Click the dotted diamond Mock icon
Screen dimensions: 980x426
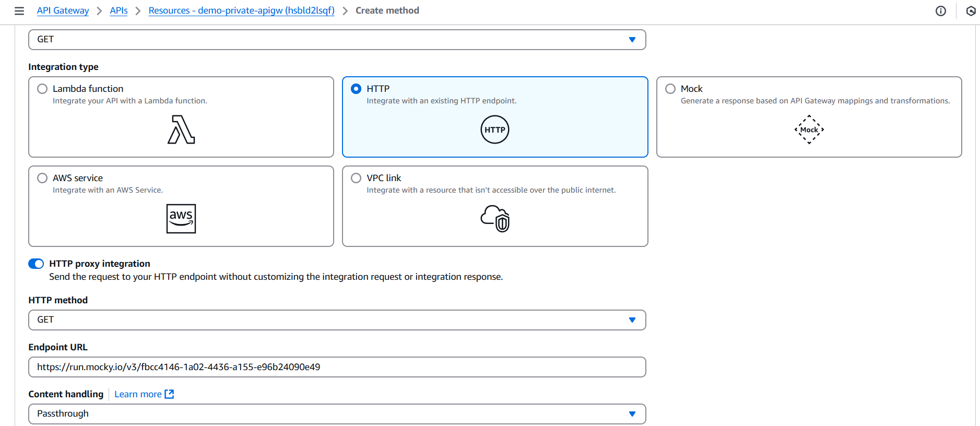click(809, 129)
